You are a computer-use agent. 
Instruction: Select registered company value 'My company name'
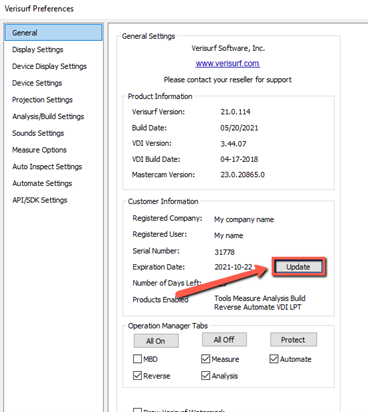[244, 219]
